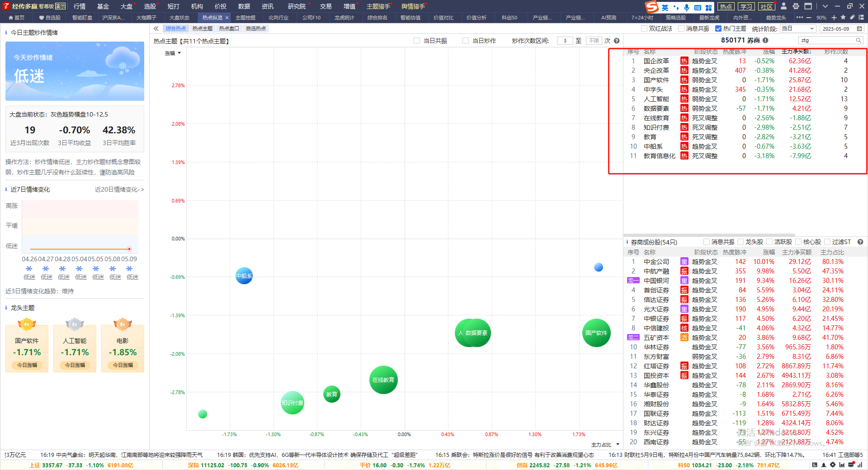This screenshot has width=868, height=470.
Task: Open the 研究院 menu
Action: tap(297, 6)
